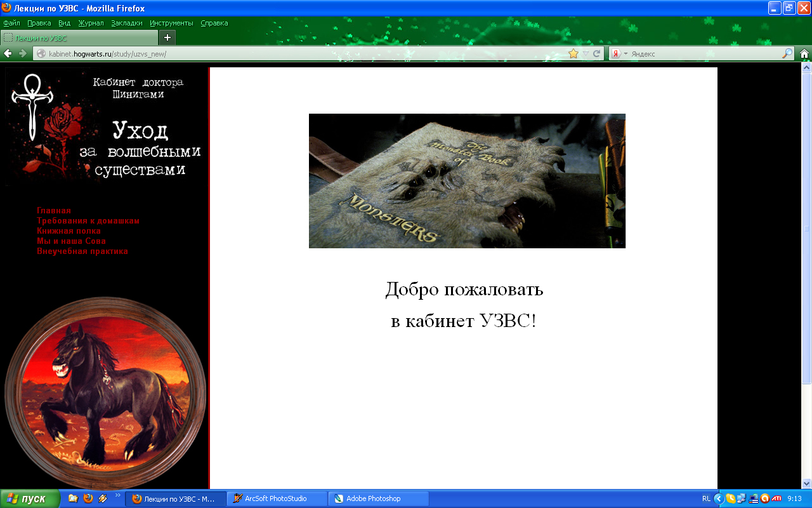Click the Monster Book of Monsters image
This screenshot has width=812, height=508.
[x=467, y=181]
